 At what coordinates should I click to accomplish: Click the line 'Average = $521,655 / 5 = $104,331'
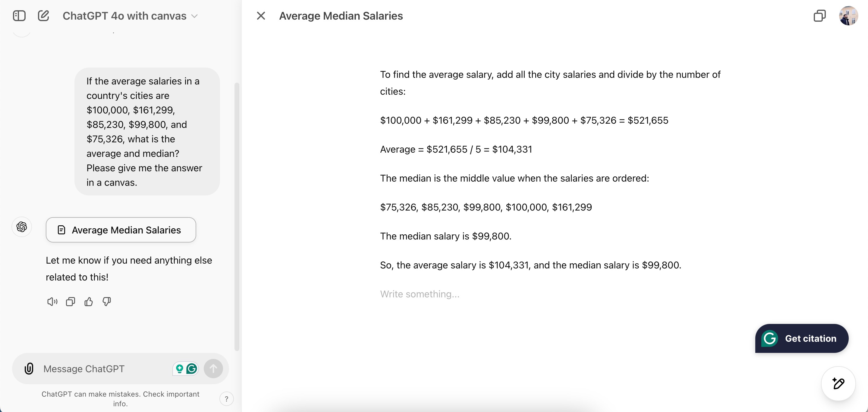[x=456, y=149]
